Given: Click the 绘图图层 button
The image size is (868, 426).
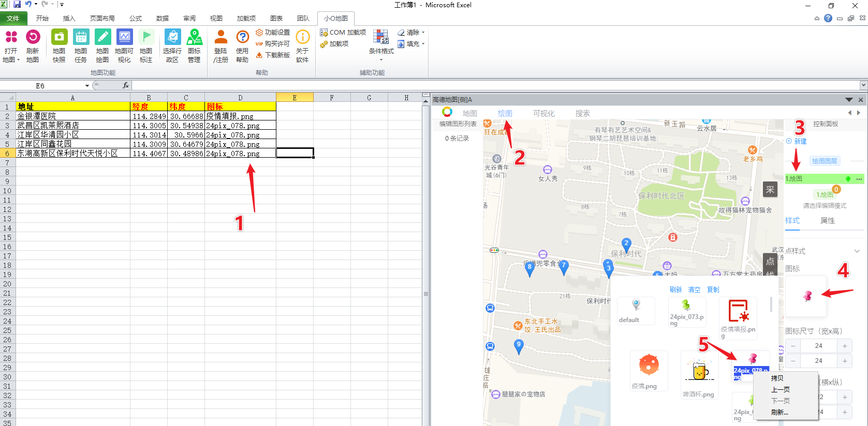Looking at the screenshot, I should (825, 161).
